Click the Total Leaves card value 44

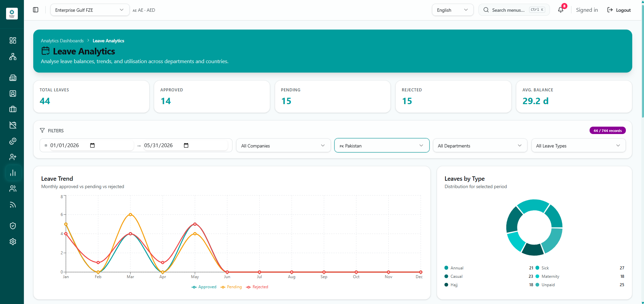pos(45,101)
